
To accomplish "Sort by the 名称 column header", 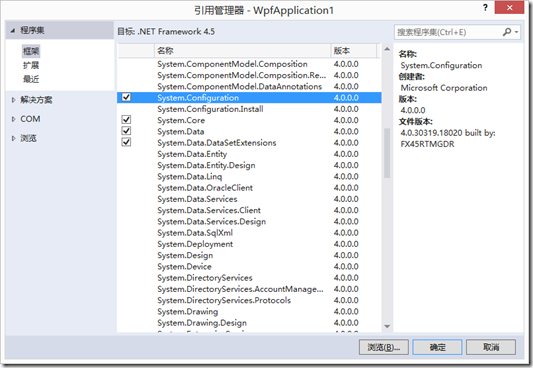I will (242, 51).
